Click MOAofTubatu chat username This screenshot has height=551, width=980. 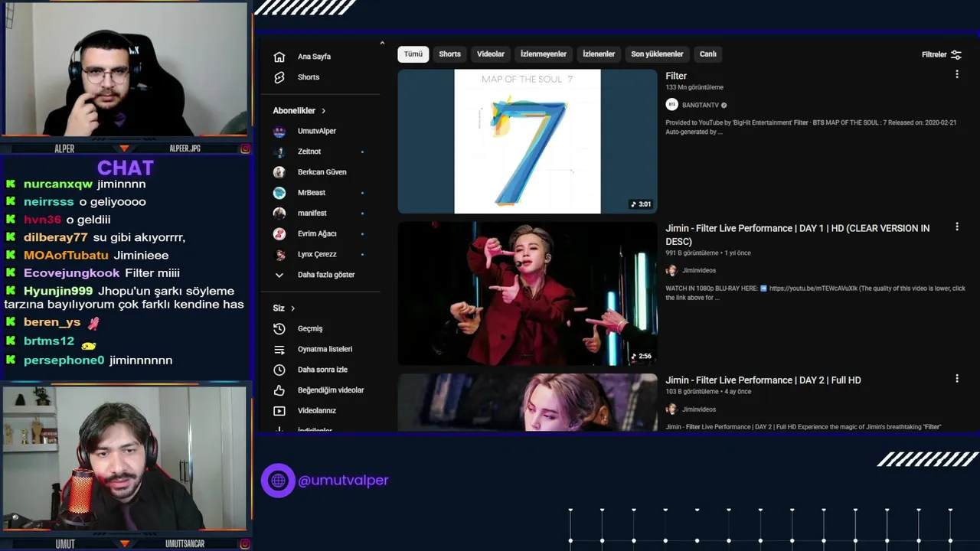(66, 256)
